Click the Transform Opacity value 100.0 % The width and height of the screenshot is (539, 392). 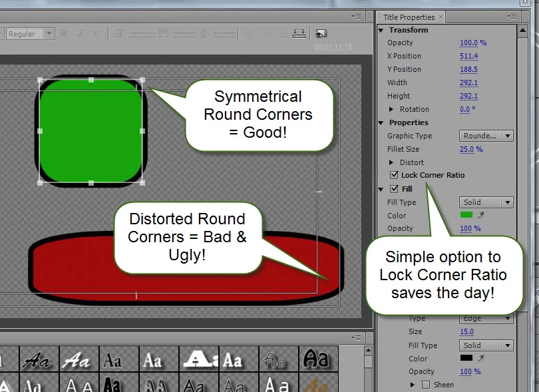pos(473,43)
